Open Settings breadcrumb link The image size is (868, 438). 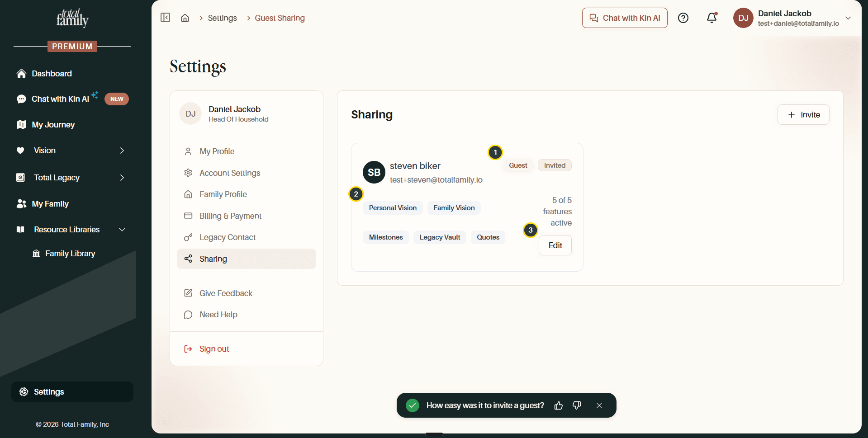tap(222, 18)
